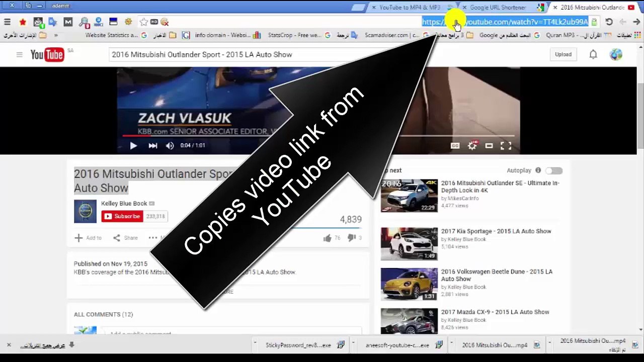644x362 pixels.
Task: Toggle the Autoplay switch
Action: point(554,171)
